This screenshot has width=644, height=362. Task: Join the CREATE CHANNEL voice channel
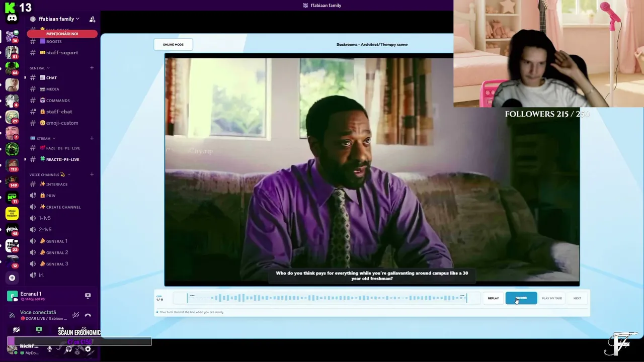click(62, 207)
